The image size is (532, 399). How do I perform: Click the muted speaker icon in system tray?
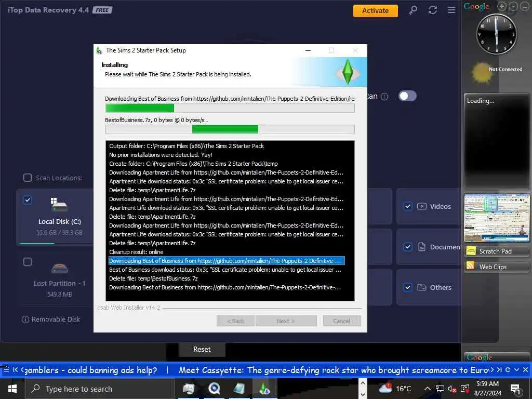click(x=453, y=389)
